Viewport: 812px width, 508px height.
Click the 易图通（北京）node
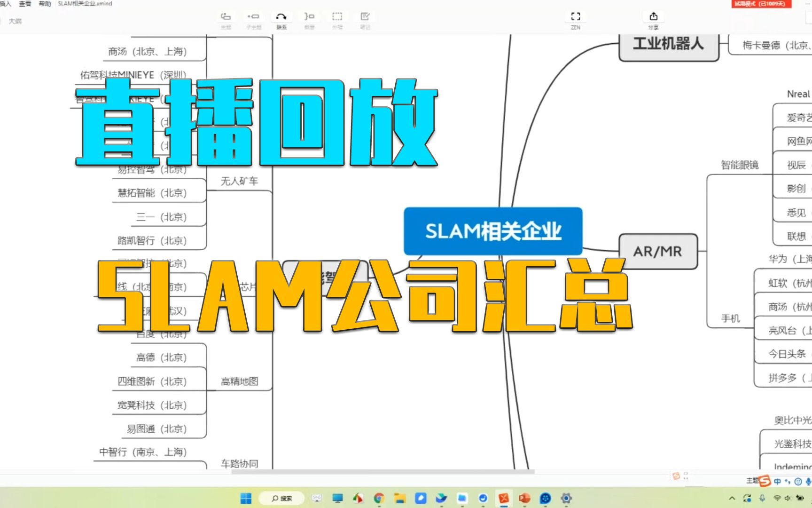pos(157,429)
